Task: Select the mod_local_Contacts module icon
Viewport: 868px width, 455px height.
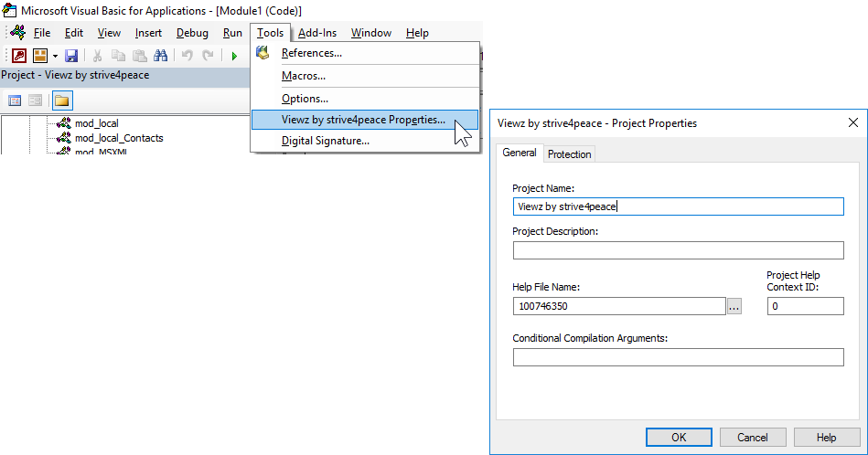Action: click(64, 138)
